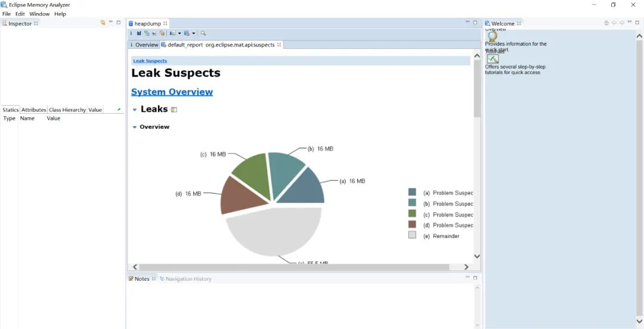
Task: Open the Histogram view from toolbar
Action: [x=139, y=33]
